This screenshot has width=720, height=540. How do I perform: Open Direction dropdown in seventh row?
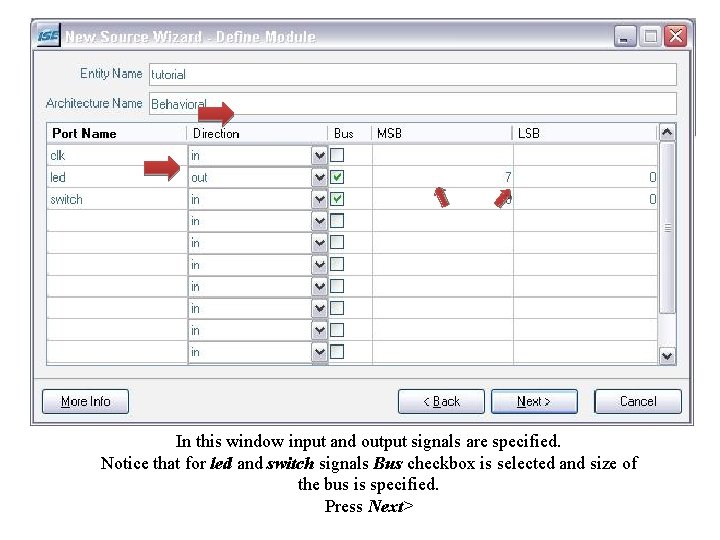click(x=320, y=287)
